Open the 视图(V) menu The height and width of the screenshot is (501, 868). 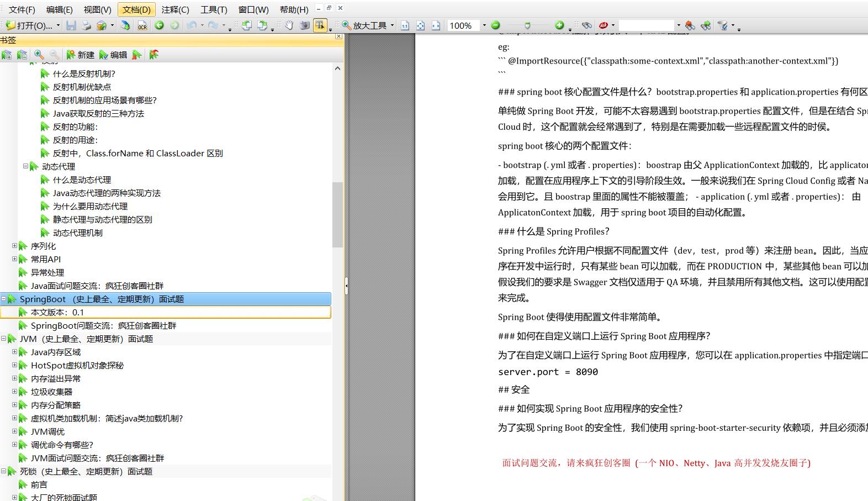coord(98,9)
